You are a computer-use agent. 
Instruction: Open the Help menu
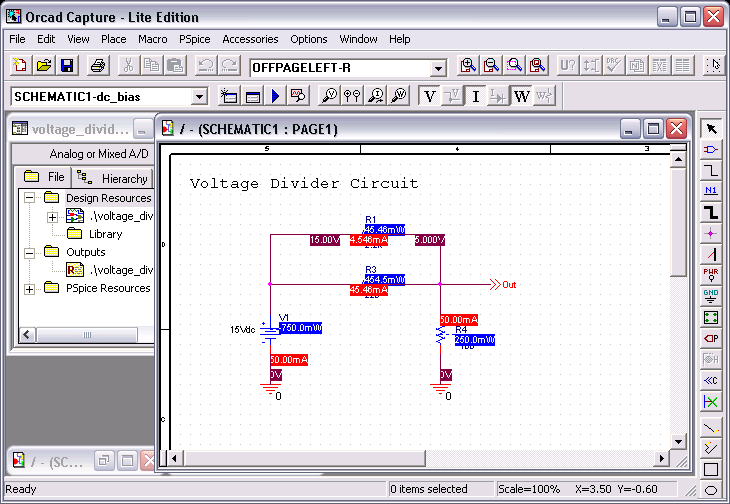(x=400, y=39)
